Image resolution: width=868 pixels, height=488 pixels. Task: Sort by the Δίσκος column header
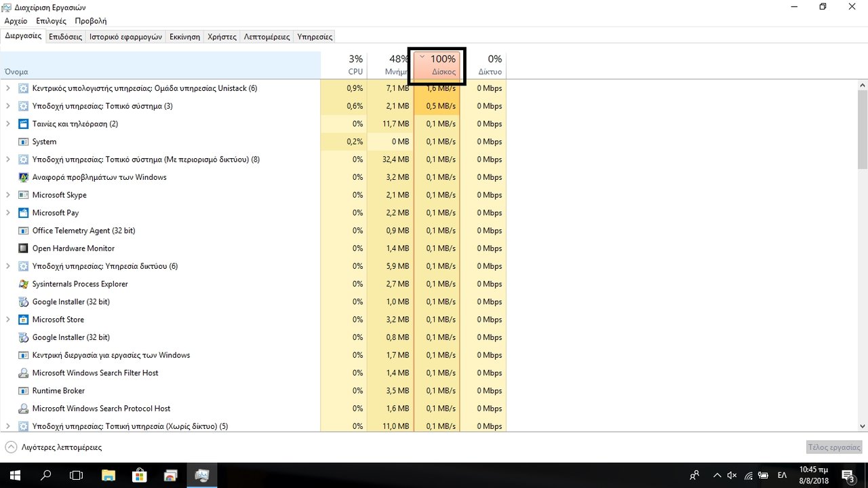point(437,64)
